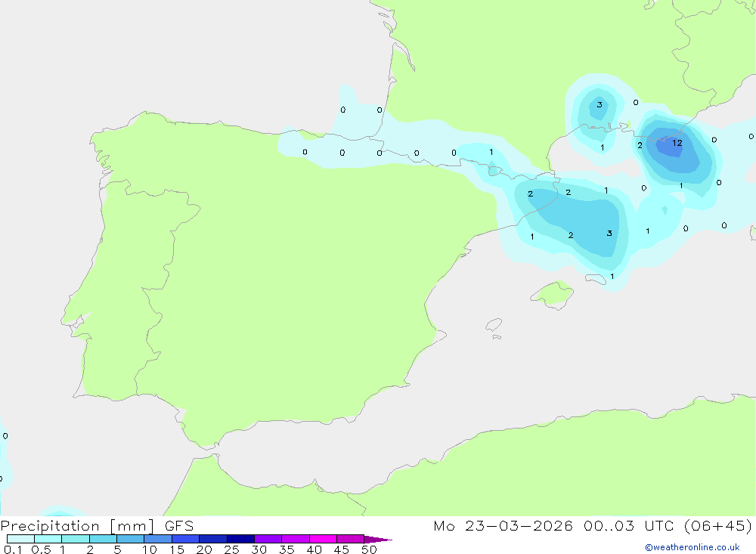Pick the 40 to 45 mm magenta legend swatch
This screenshot has width=756, height=554.
click(x=323, y=539)
